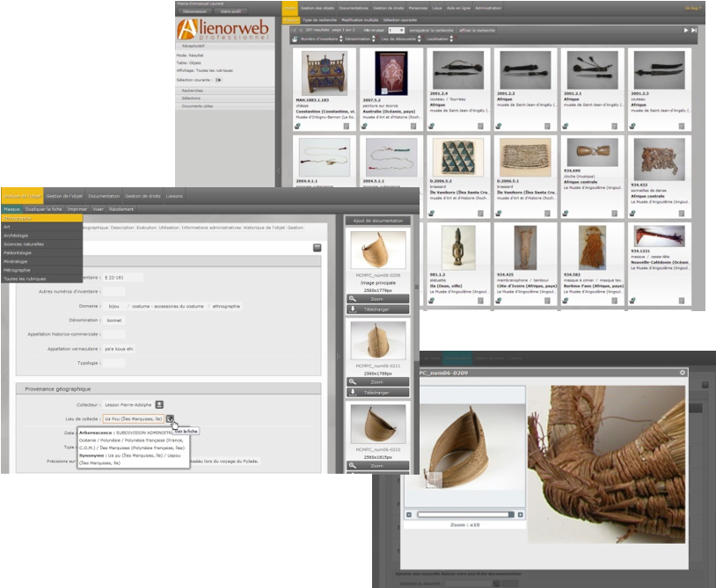Click 'Voir la fiche' icon beside Lieu de collecte

click(171, 419)
